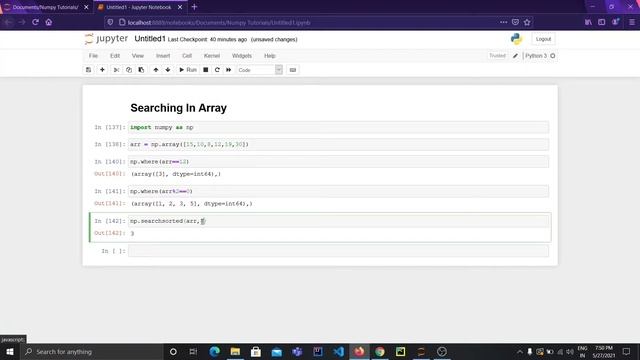Open the cell type Code dropdown
Screen dimensions: 640x360
(x=260, y=70)
